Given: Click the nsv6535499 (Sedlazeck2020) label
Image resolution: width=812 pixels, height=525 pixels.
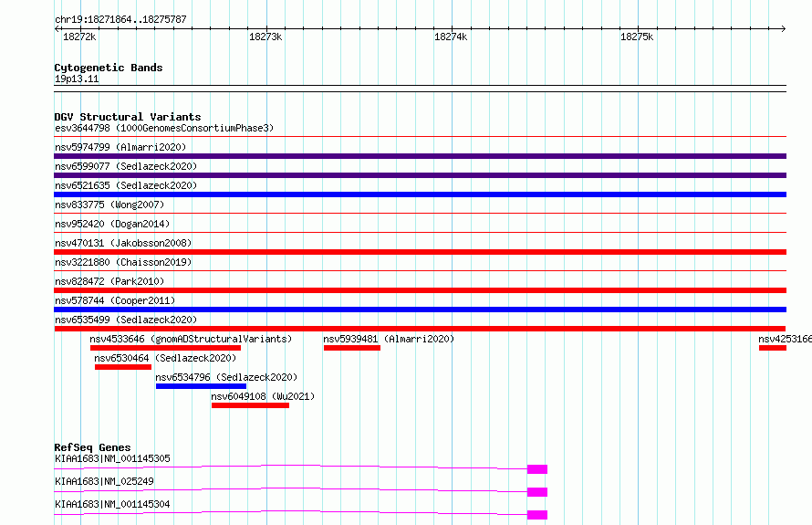Looking at the screenshot, I should [x=126, y=320].
